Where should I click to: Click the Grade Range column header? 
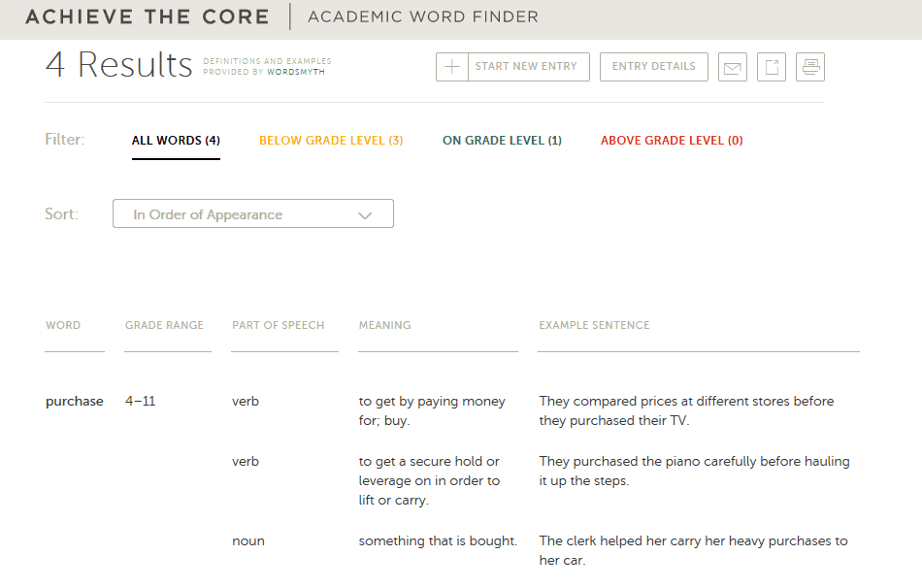coord(164,325)
